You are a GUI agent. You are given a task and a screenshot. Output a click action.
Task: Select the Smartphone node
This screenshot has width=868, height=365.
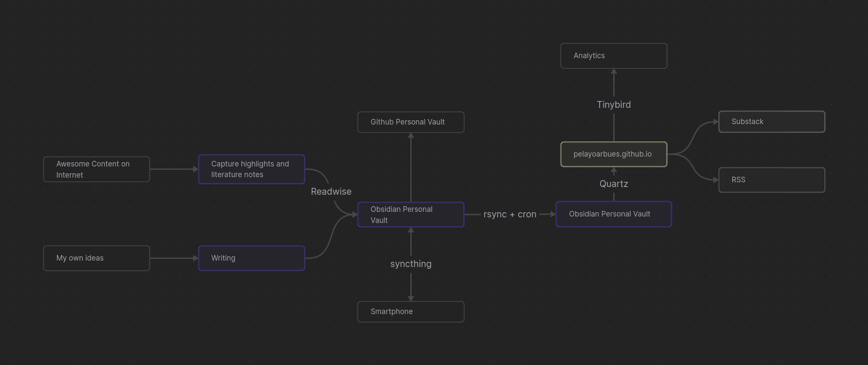click(x=411, y=312)
